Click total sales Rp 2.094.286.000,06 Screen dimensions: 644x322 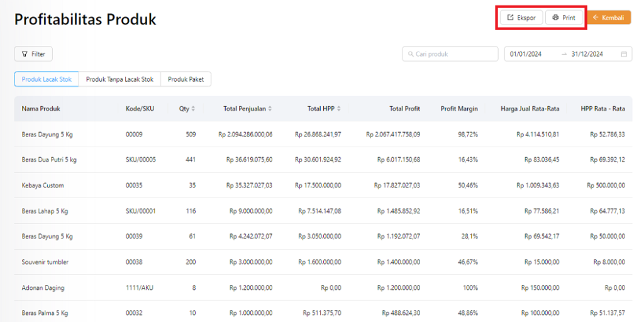click(245, 135)
